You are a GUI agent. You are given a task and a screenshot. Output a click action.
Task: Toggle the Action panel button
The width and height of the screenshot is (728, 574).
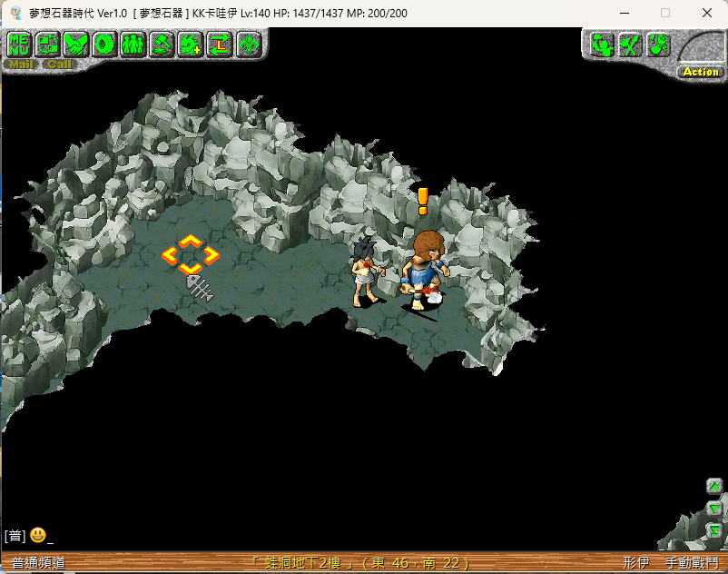pyautogui.click(x=700, y=72)
